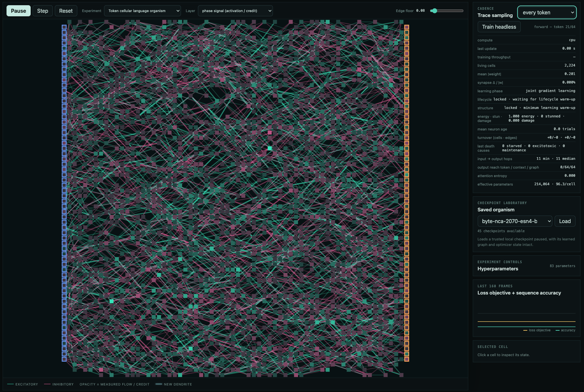
Task: Click the 45 checkpoints available text
Action: pos(501,231)
